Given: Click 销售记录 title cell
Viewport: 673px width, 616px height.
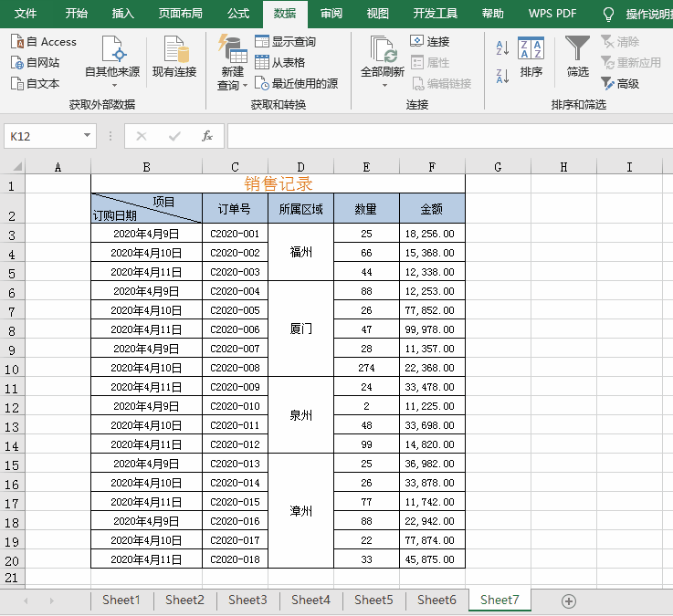Looking at the screenshot, I should click(x=279, y=183).
